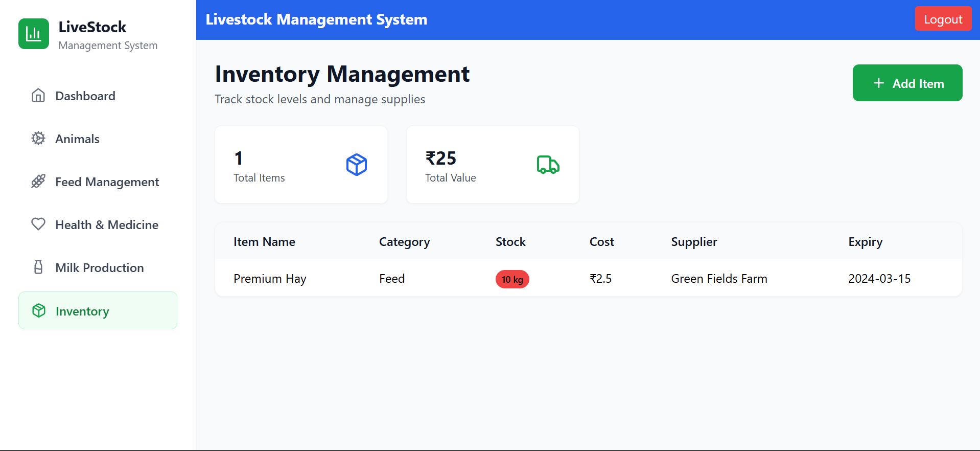This screenshot has height=451, width=980.
Task: Click the Total Items count of 1
Action: [239, 158]
